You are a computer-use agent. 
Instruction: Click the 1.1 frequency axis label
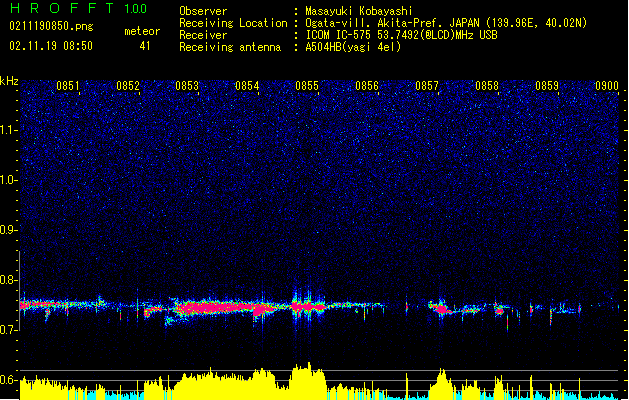(9, 130)
